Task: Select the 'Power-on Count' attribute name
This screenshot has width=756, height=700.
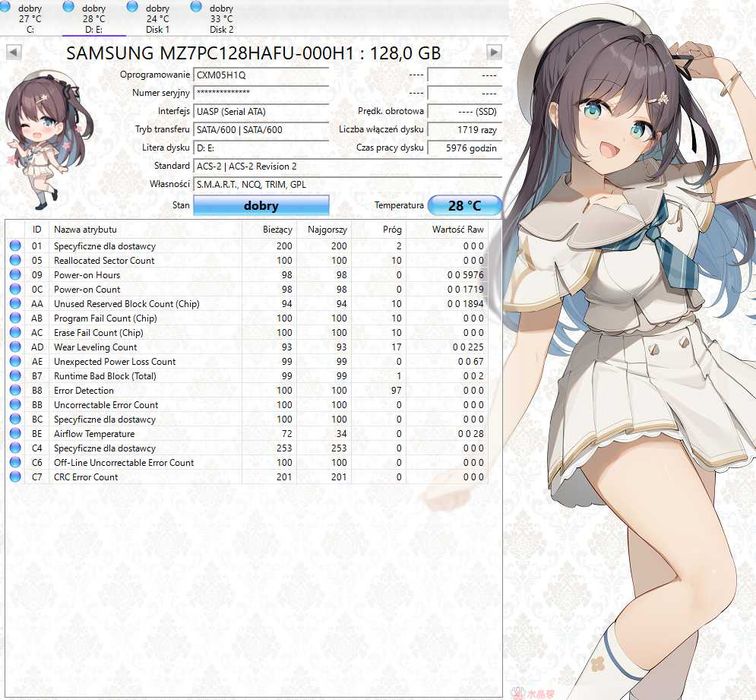Action: (x=87, y=289)
